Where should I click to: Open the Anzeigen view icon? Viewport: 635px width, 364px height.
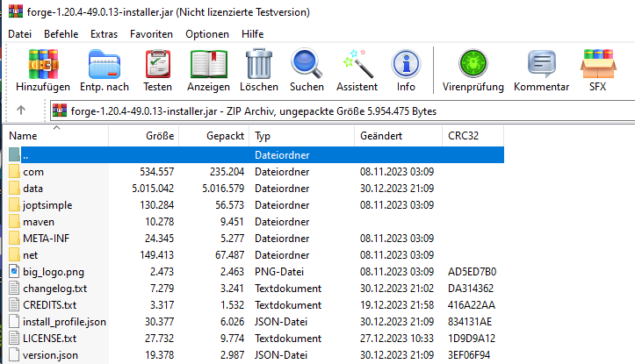pos(208,64)
